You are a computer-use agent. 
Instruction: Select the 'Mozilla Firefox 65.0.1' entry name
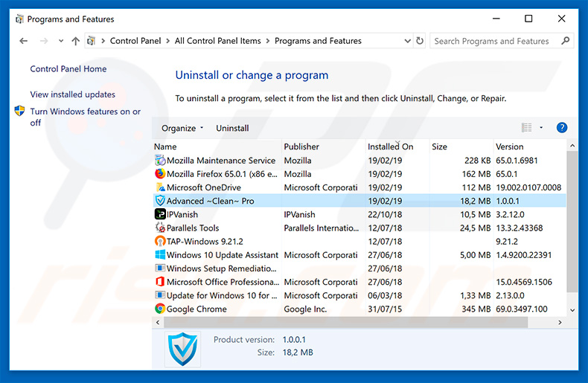tap(222, 174)
